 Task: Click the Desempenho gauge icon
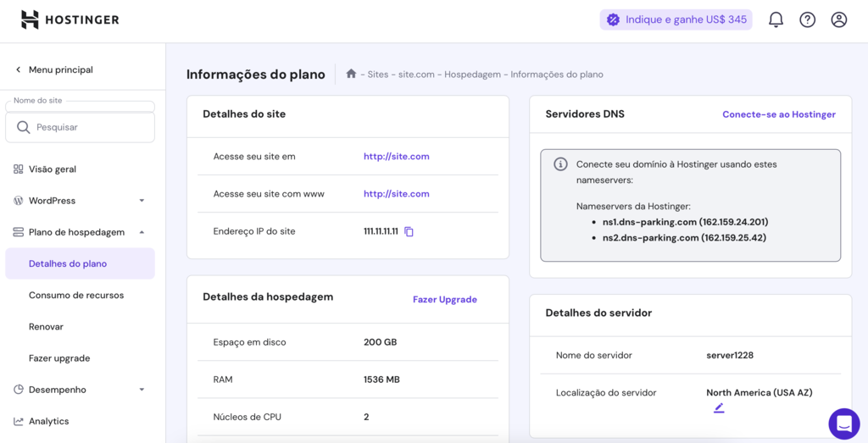(19, 390)
